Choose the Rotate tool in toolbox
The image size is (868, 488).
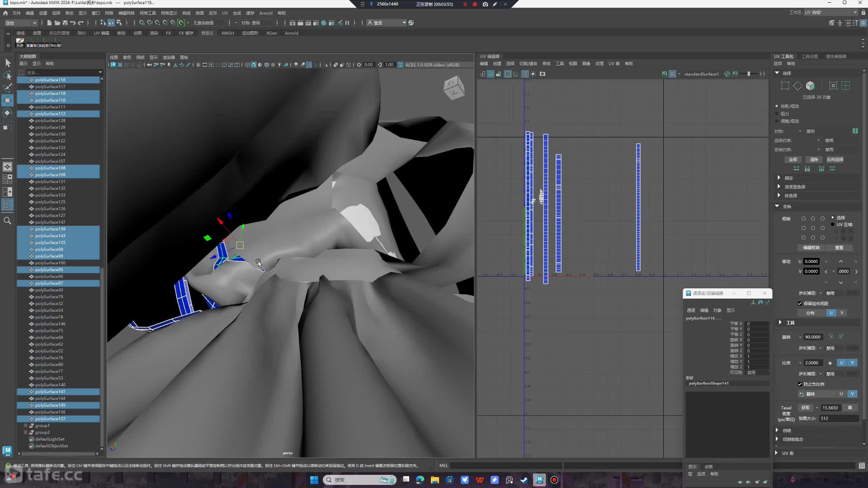click(8, 113)
